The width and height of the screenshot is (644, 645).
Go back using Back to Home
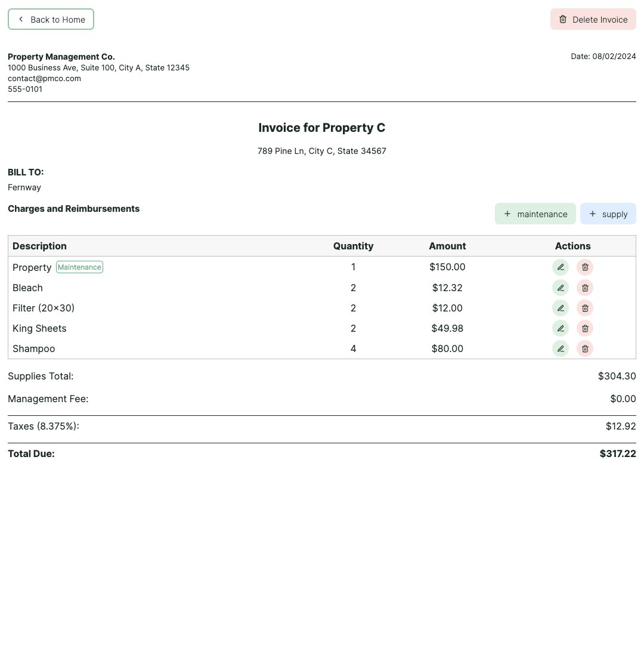(x=51, y=19)
